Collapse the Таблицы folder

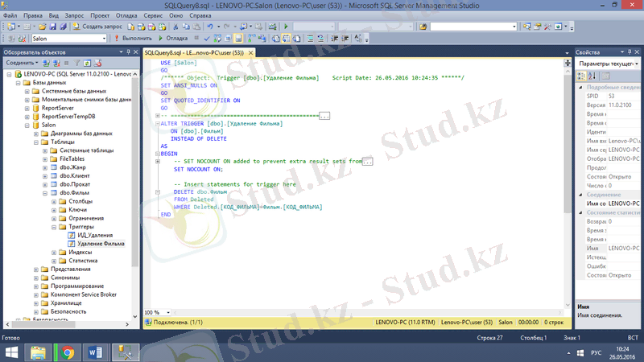tap(36, 142)
